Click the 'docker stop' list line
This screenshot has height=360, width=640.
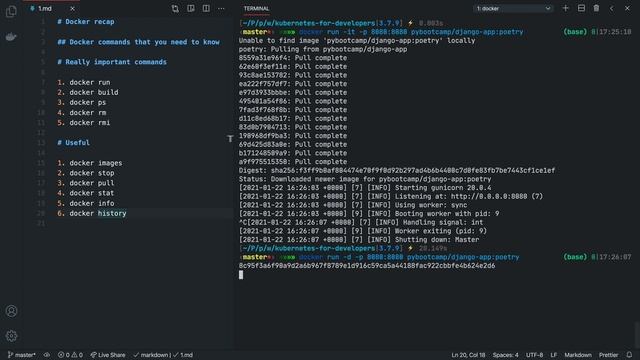pos(86,173)
